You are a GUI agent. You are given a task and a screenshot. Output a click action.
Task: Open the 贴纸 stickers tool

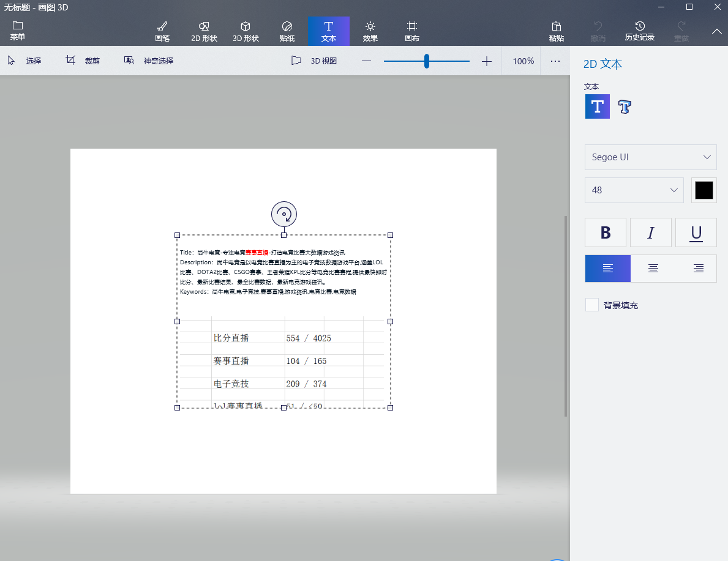287,32
